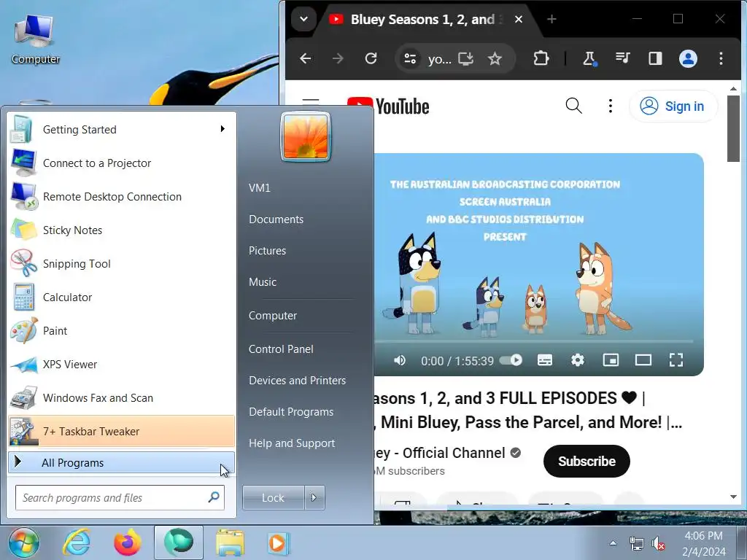This screenshot has width=747, height=560.
Task: View site information icon in address bar
Action: [410, 58]
